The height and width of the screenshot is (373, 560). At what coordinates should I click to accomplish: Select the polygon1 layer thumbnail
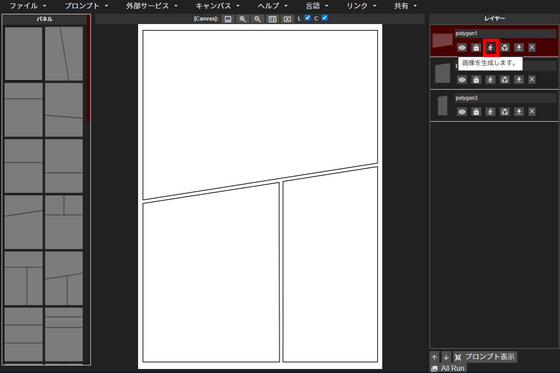[x=442, y=41]
